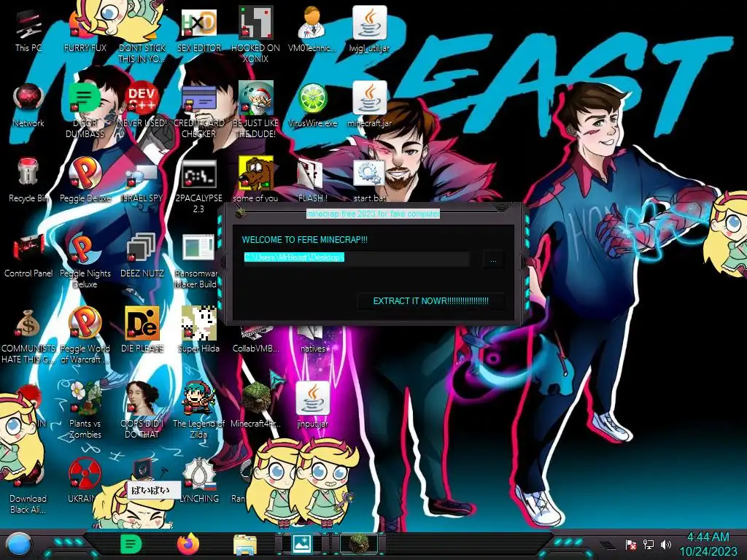Select the VM0Technic desktop shortcut

click(x=312, y=31)
